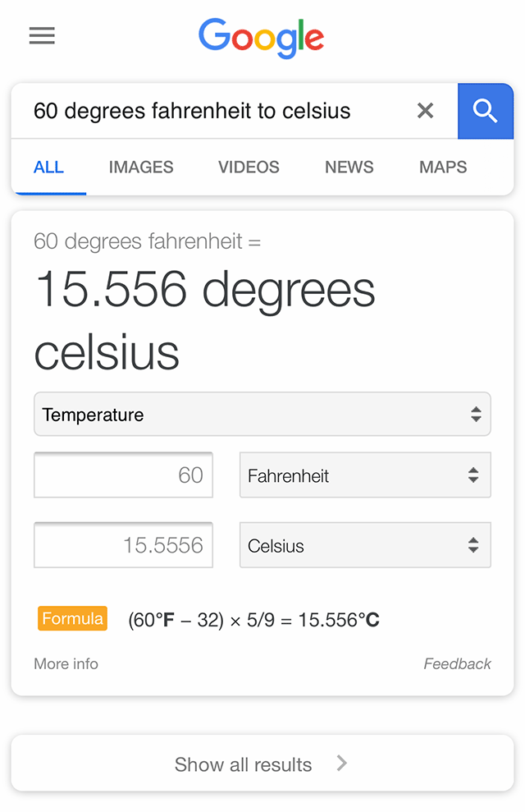Click the chevron beside Show all results
Screen dimensions: 525x812
tap(342, 764)
